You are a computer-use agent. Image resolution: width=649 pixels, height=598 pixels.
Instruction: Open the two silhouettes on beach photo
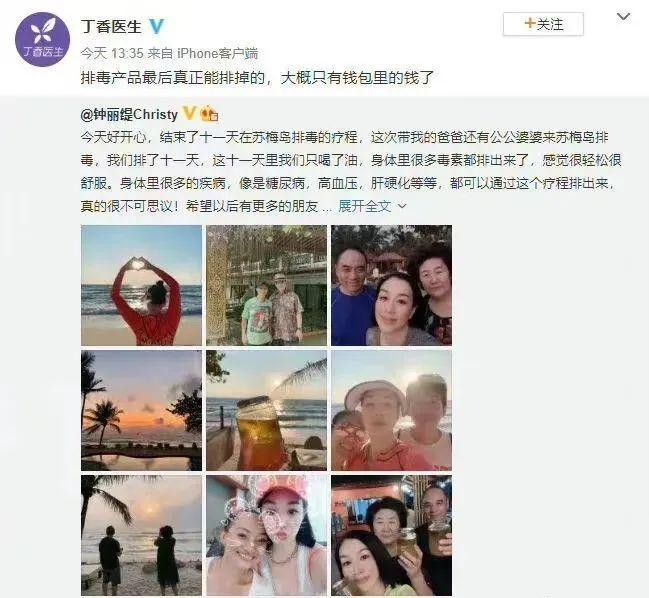[141, 536]
